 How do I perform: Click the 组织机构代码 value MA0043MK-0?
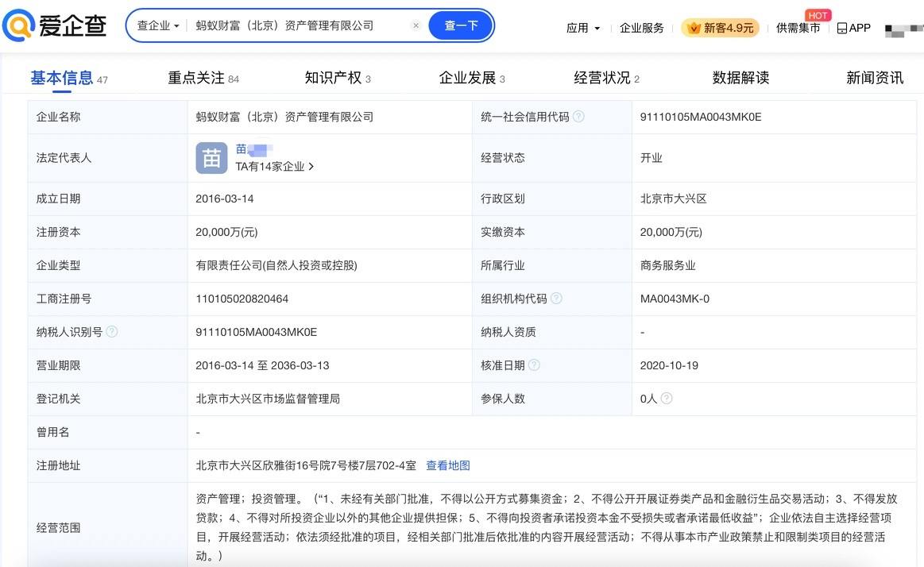click(x=675, y=299)
